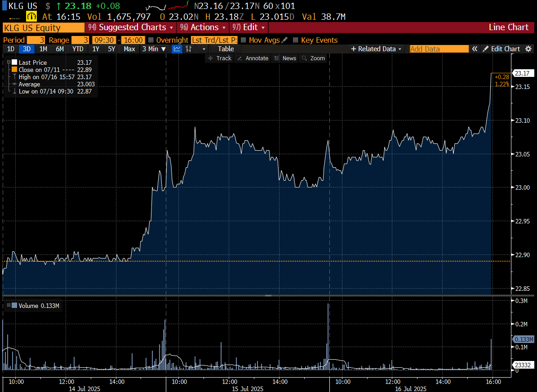537x392 pixels.
Task: Click the gauge icon beside At 16:15
Action: (x=31, y=17)
